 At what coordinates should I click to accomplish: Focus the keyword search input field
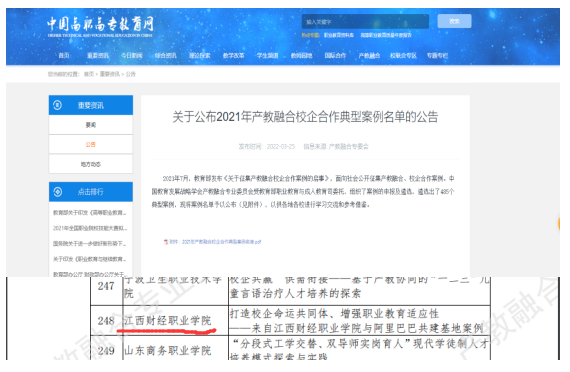tap(365, 21)
